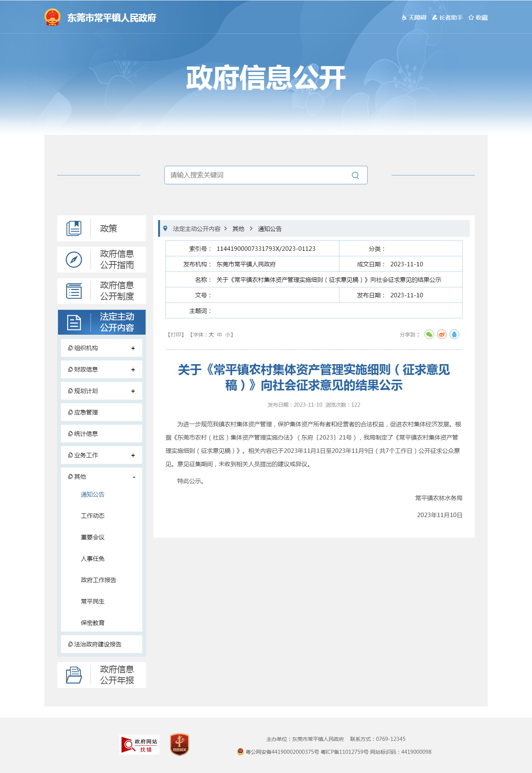Click the document icon for 法定主动公开内容

[x=74, y=322]
